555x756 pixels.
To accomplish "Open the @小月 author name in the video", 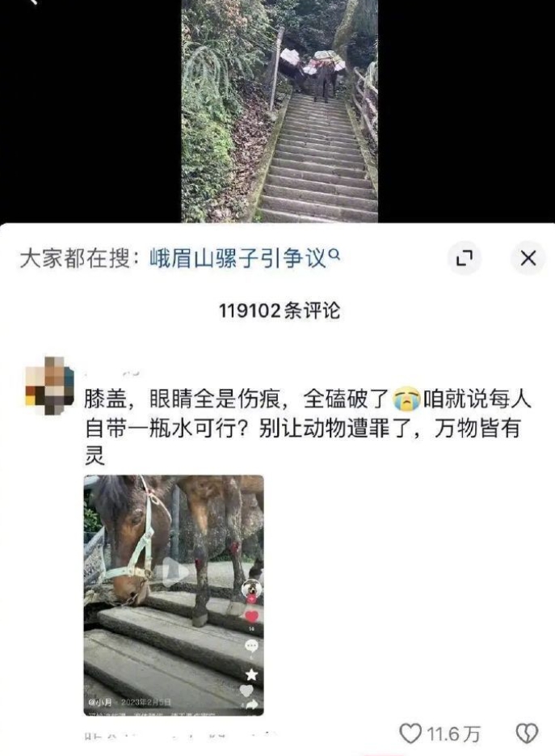I will pyautogui.click(x=101, y=702).
